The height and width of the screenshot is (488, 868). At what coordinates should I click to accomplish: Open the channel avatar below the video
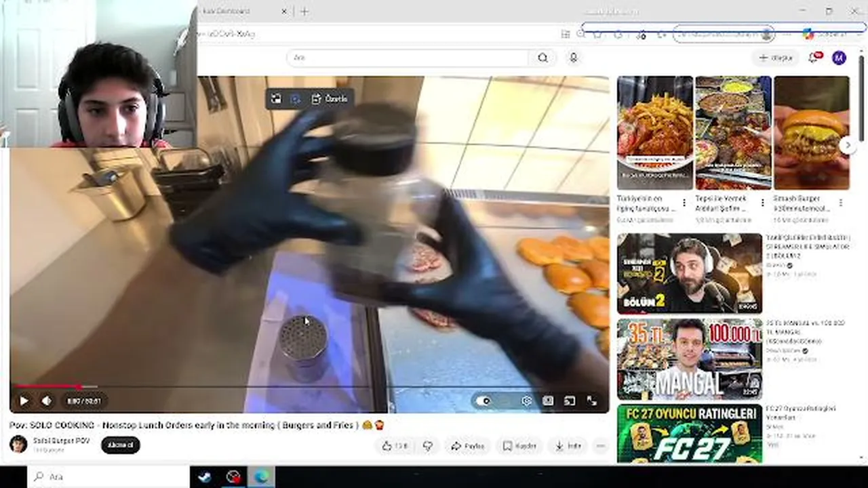18,444
